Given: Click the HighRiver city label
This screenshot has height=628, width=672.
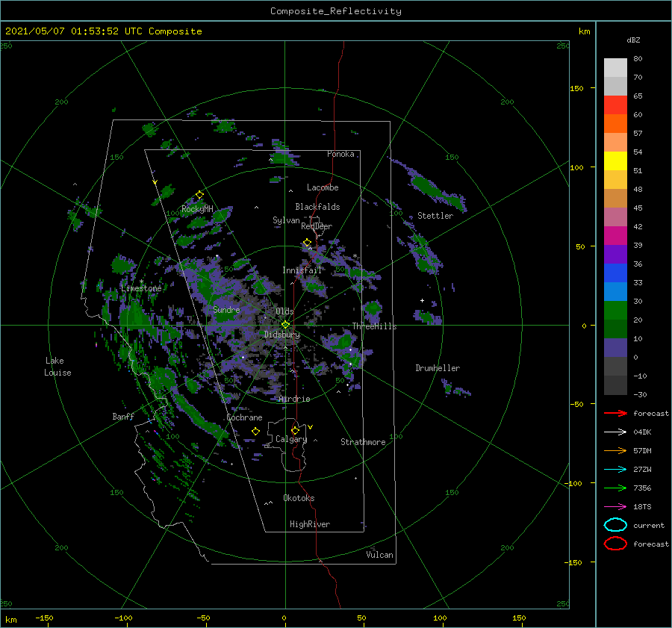Looking at the screenshot, I should click(x=310, y=524).
